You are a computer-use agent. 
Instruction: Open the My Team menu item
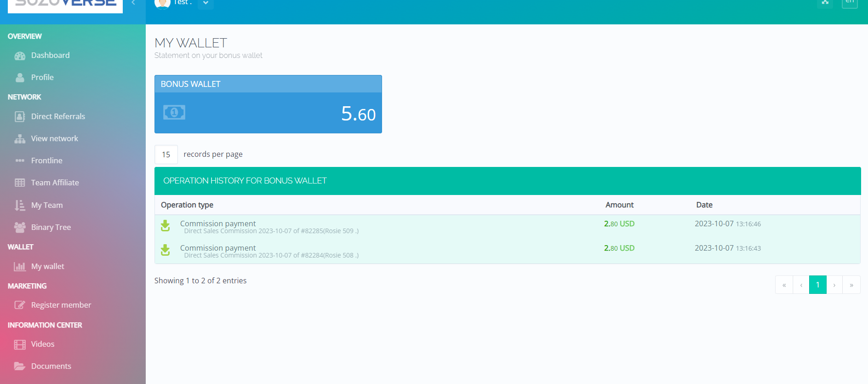(46, 205)
